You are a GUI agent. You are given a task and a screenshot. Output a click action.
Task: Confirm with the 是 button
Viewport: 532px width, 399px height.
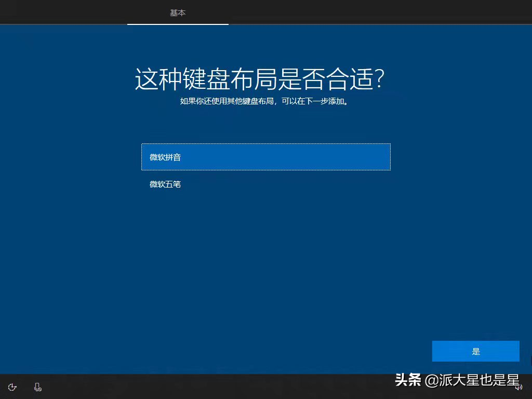pos(476,351)
